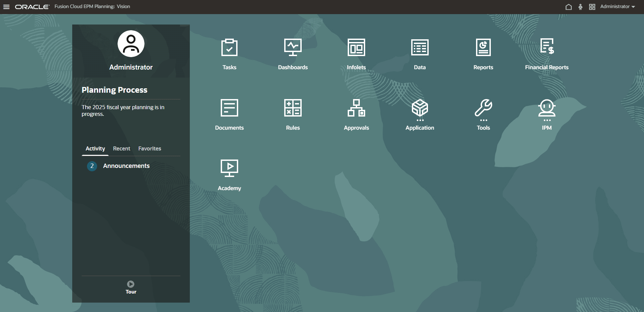This screenshot has width=644, height=312.
Task: Open Infolets
Action: pyautogui.click(x=356, y=54)
